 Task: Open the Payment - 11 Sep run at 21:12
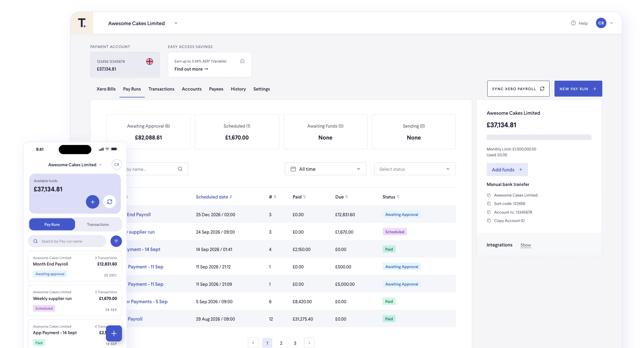click(x=146, y=267)
